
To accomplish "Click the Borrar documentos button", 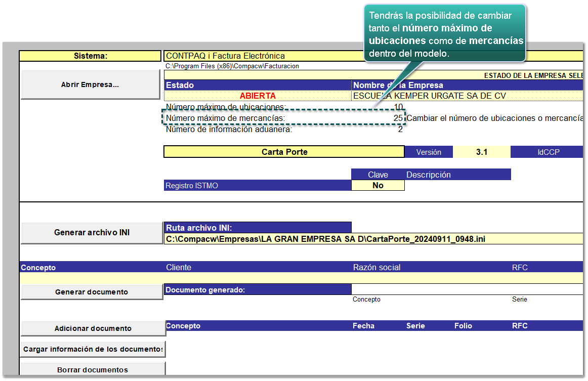I will pyautogui.click(x=93, y=369).
